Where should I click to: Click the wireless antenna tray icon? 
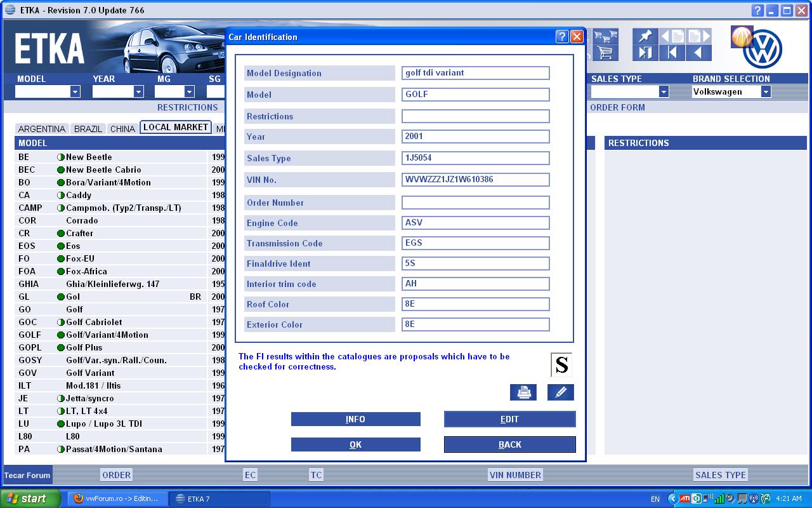pyautogui.click(x=754, y=498)
